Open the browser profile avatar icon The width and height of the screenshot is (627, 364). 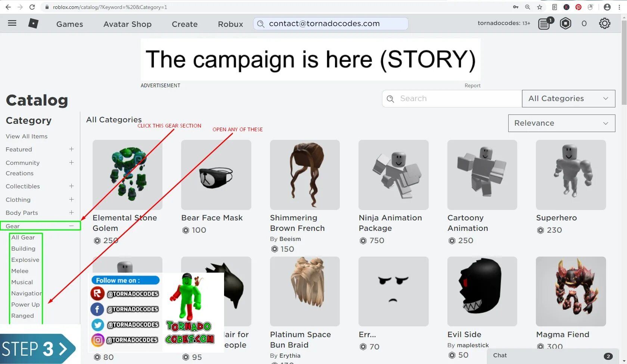click(x=607, y=7)
